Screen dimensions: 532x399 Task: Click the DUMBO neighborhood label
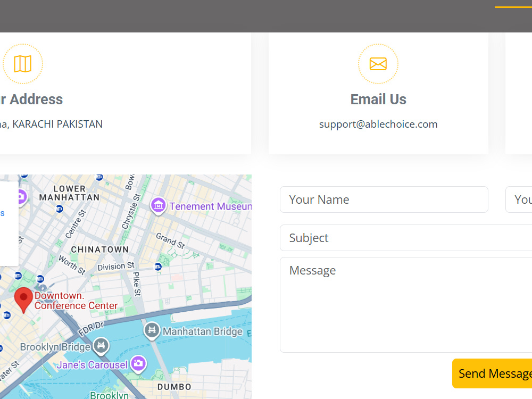point(174,387)
